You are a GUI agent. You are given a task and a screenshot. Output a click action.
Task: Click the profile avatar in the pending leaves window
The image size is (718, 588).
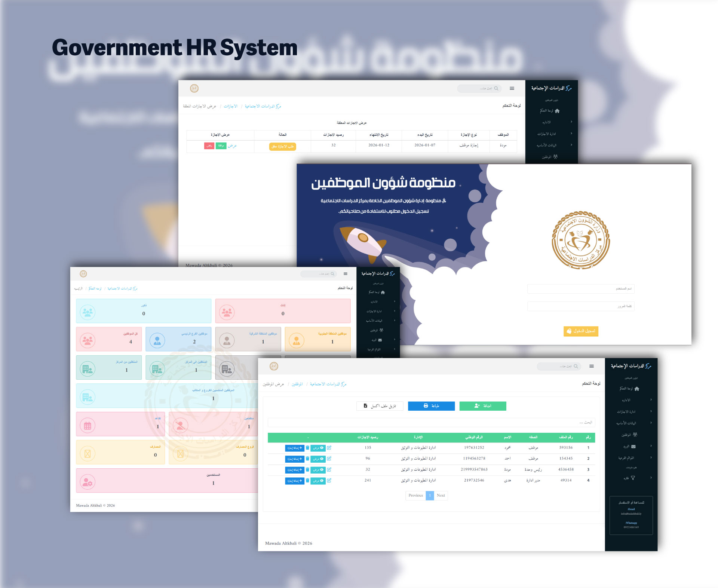coord(194,88)
